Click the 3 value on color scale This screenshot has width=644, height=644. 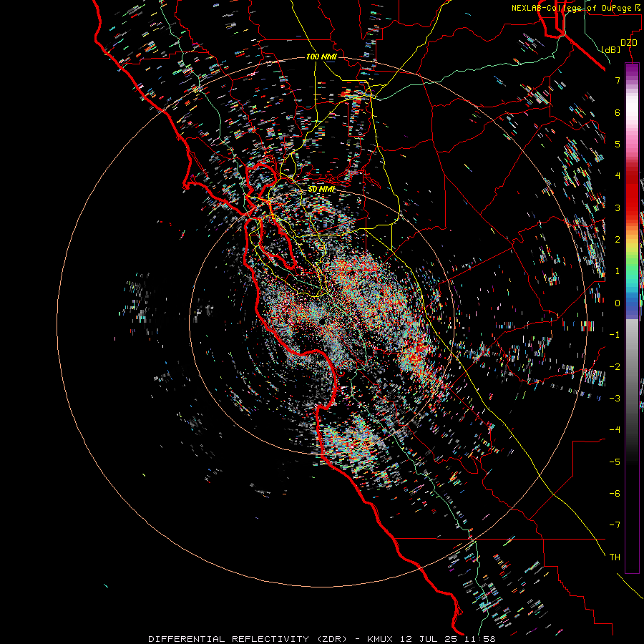(618, 208)
